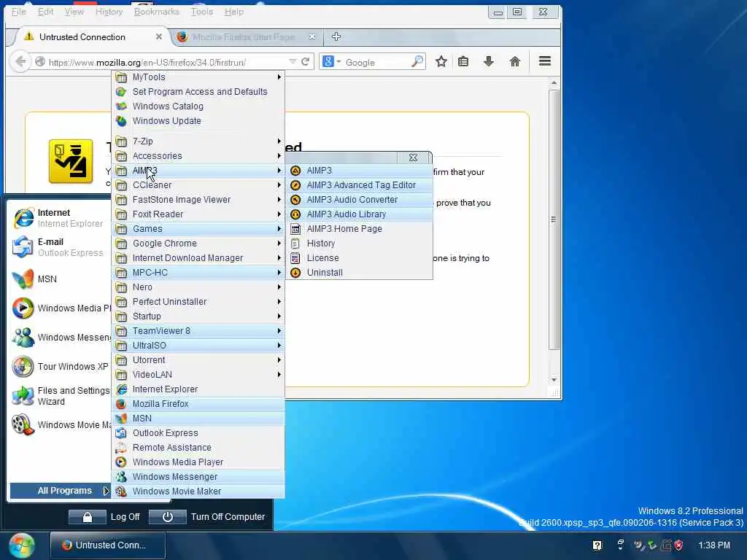Open Firefox downloads arrow icon
This screenshot has width=747, height=560.
tap(489, 61)
